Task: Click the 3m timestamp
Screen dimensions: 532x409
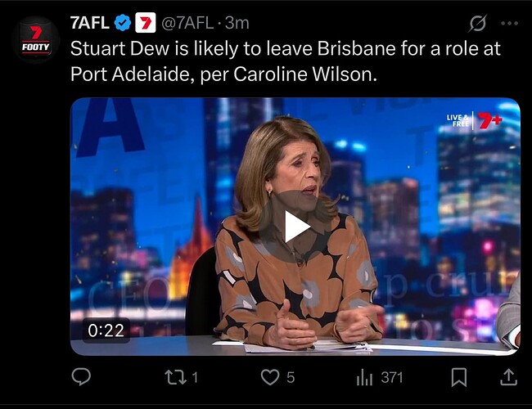Action: click(237, 23)
